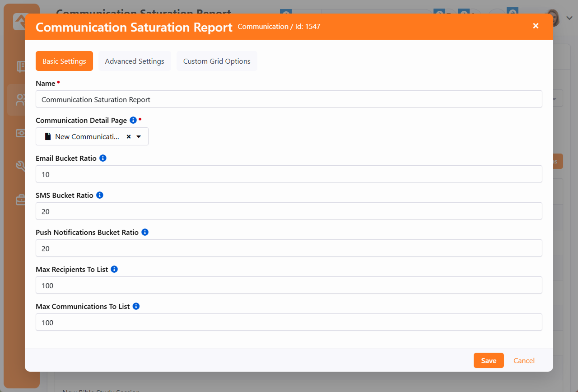
Task: Close the Communication Saturation Report dialog
Action: [x=536, y=26]
